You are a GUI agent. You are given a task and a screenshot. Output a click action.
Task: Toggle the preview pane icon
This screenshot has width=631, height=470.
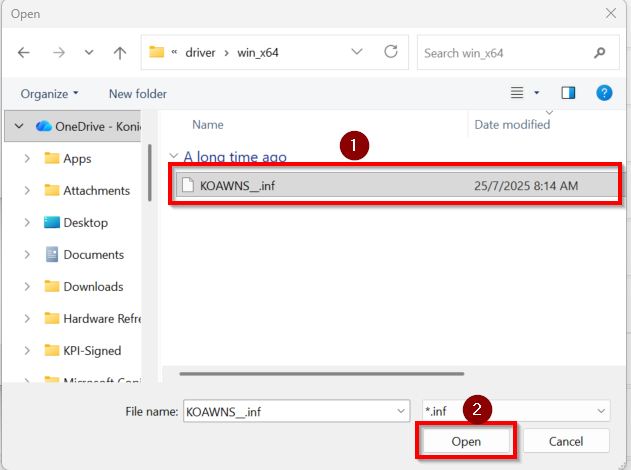568,93
